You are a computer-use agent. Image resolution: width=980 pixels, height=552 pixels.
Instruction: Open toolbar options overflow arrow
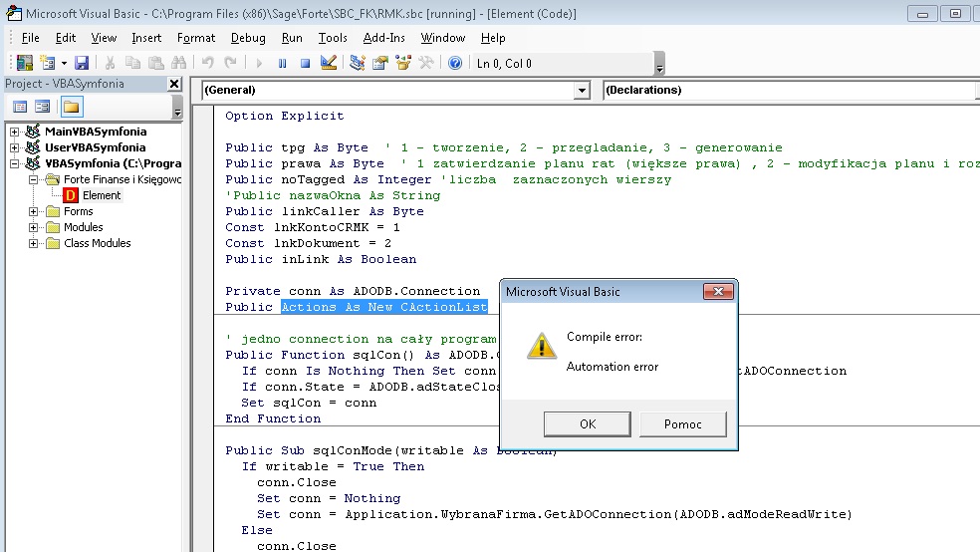[x=659, y=65]
